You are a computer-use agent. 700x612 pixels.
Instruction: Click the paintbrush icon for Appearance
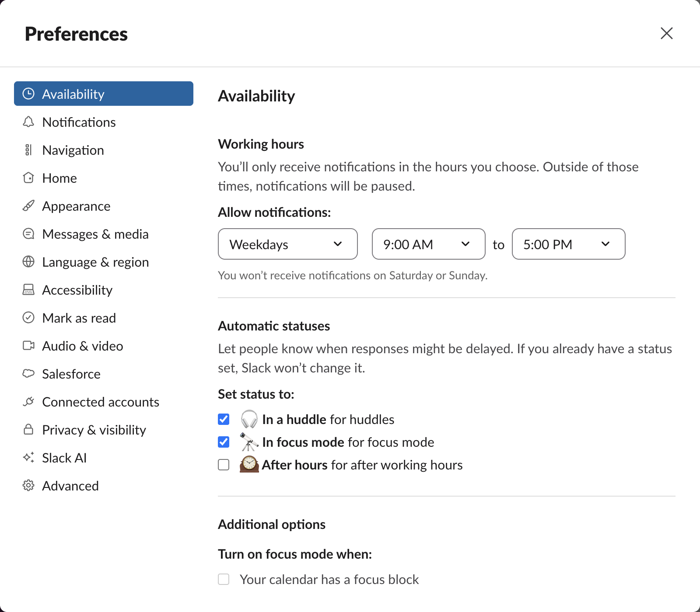[x=28, y=205]
